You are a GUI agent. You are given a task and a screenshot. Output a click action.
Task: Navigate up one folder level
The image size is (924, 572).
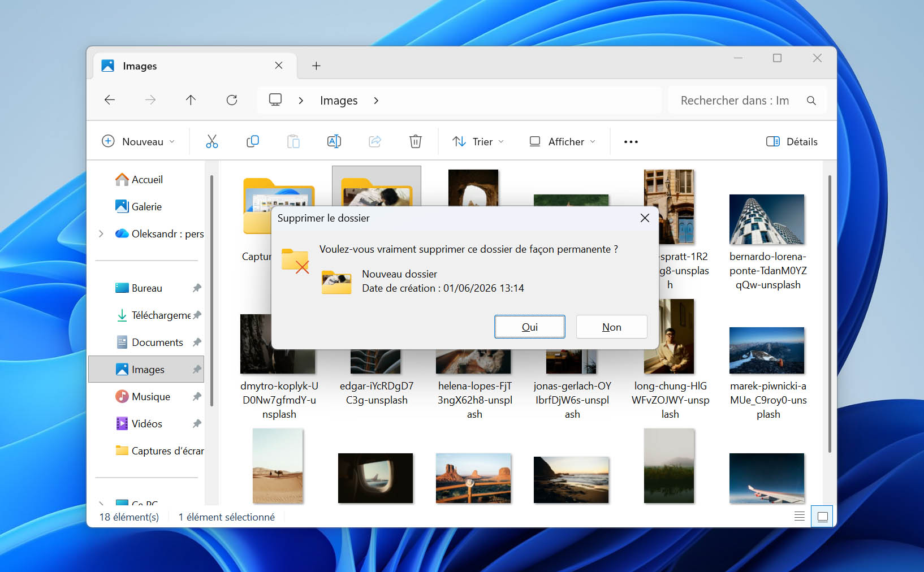tap(191, 100)
